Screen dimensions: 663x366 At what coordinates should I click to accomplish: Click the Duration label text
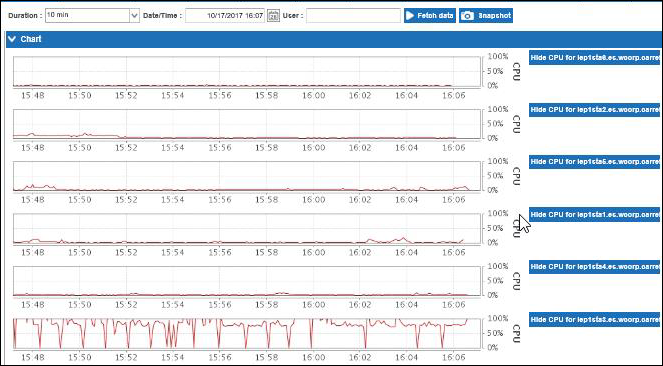(25, 16)
